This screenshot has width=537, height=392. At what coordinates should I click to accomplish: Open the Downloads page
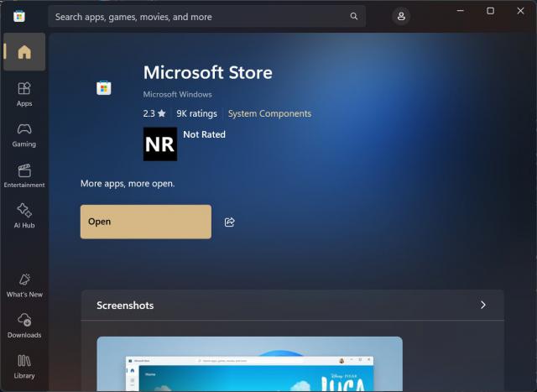point(24,326)
